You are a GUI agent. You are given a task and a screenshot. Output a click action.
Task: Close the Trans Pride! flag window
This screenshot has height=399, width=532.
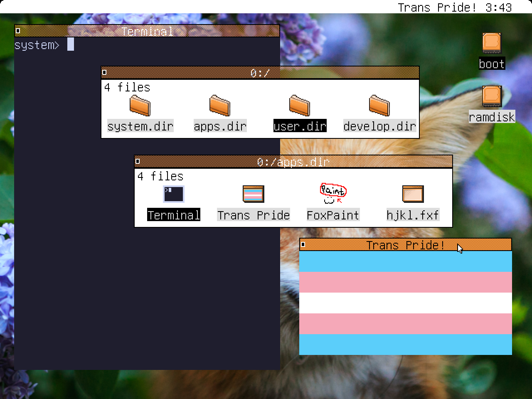303,244
